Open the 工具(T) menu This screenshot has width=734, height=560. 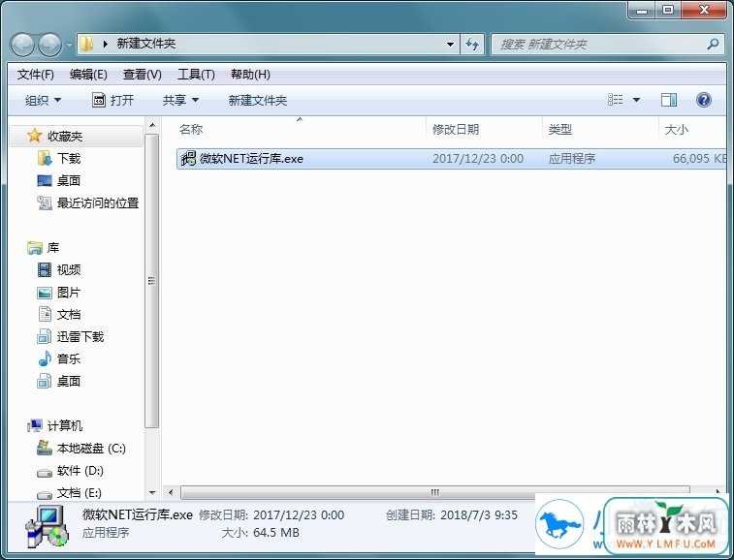[x=196, y=75]
